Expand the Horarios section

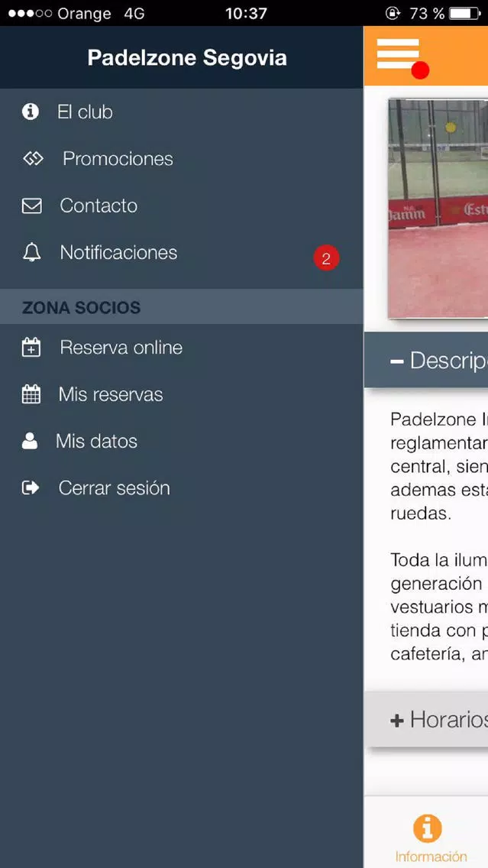click(x=426, y=720)
